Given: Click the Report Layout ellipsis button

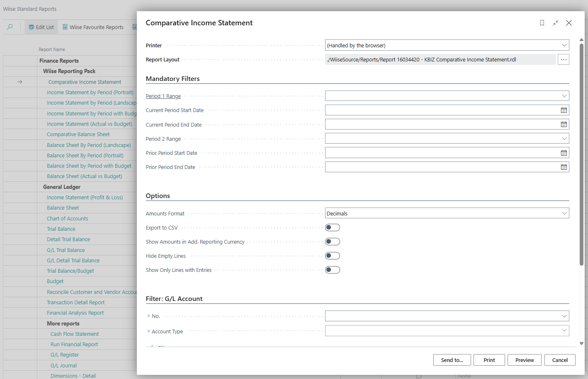Looking at the screenshot, I should (563, 60).
